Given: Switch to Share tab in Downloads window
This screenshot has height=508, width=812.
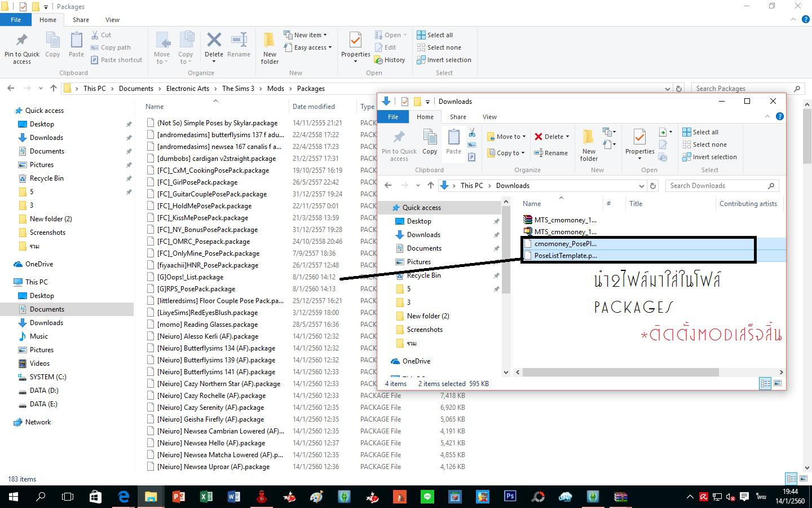Looking at the screenshot, I should pos(458,117).
